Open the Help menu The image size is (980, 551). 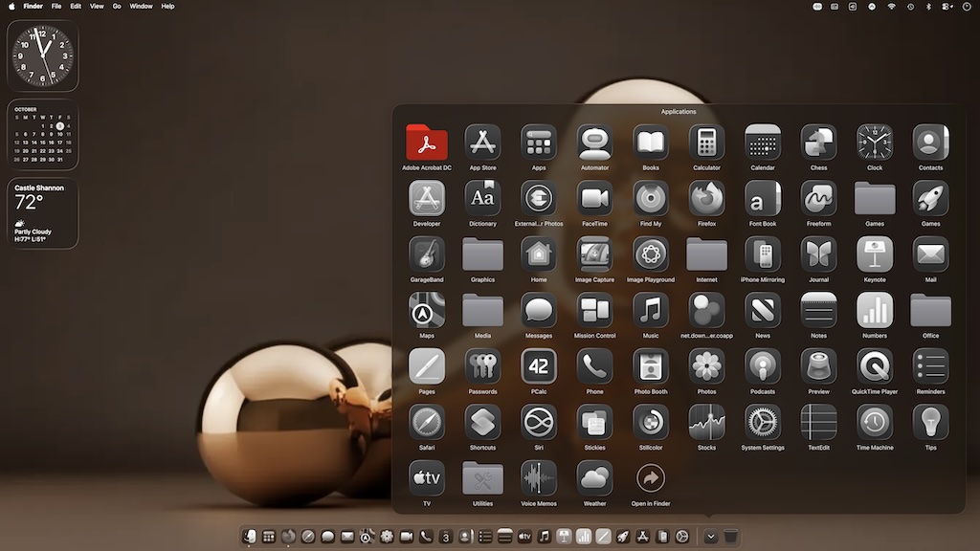pos(168,7)
